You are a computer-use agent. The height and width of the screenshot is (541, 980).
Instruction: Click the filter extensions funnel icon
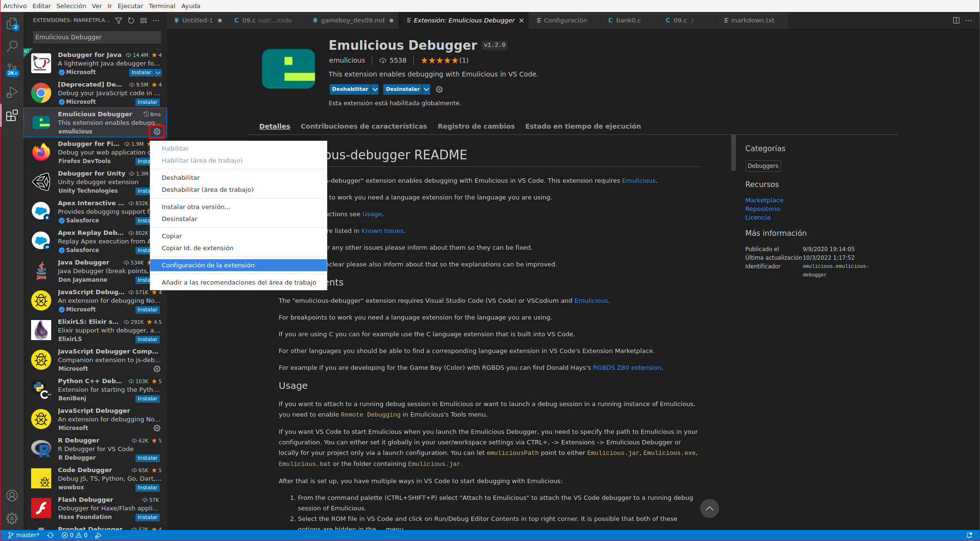pos(119,21)
